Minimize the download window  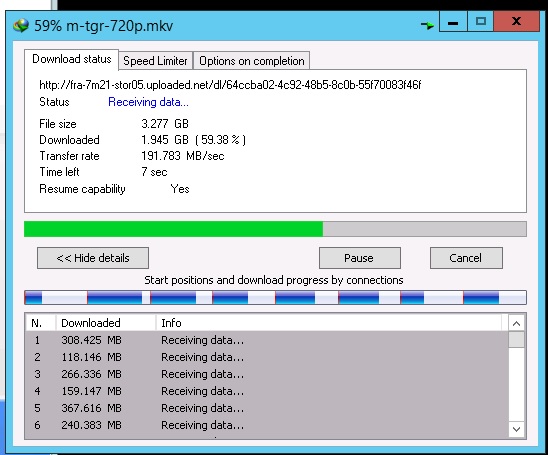[453, 22]
